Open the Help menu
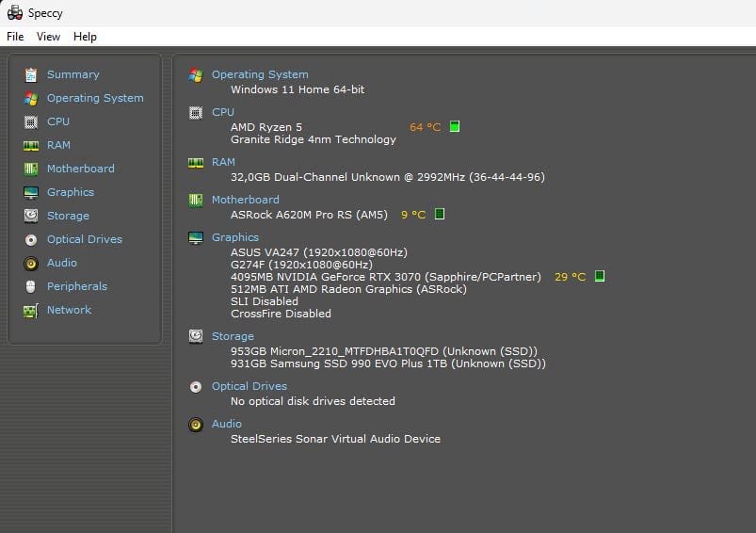756x533 pixels. tap(85, 37)
